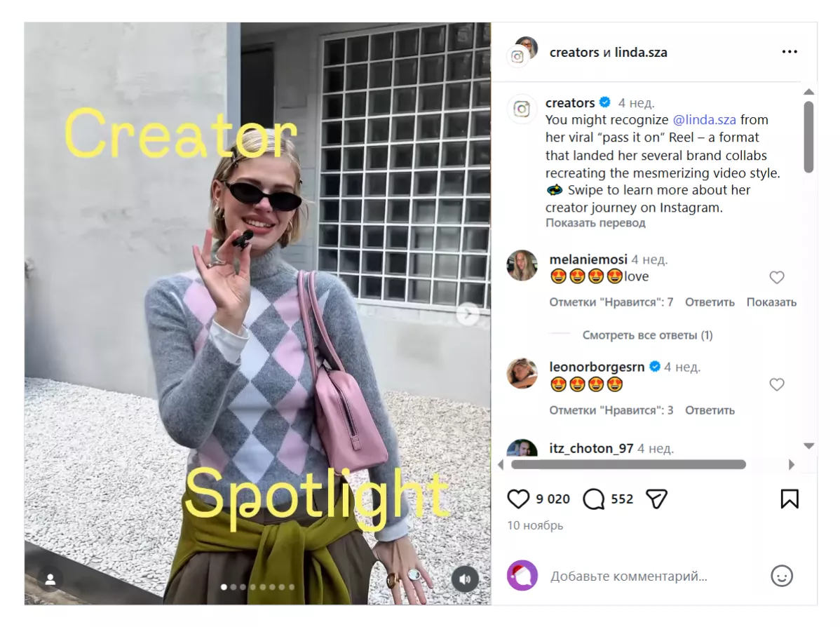The width and height of the screenshot is (840, 627).
Task: Open three-dot more options menu
Action: click(x=790, y=52)
